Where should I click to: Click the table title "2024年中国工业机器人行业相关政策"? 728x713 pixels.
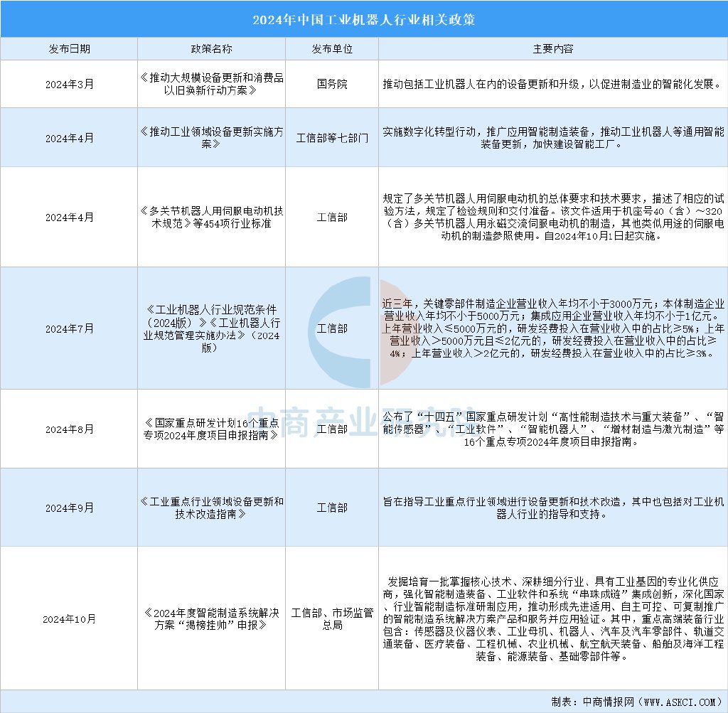point(364,18)
